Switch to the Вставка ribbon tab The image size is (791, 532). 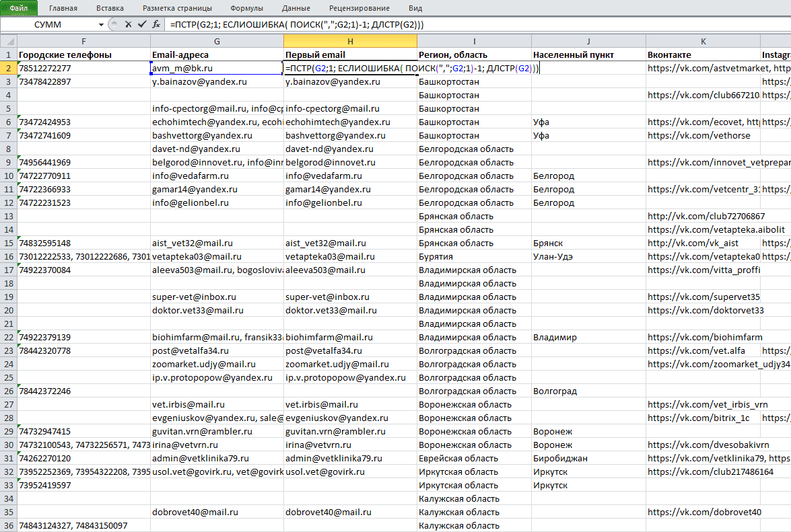110,8
